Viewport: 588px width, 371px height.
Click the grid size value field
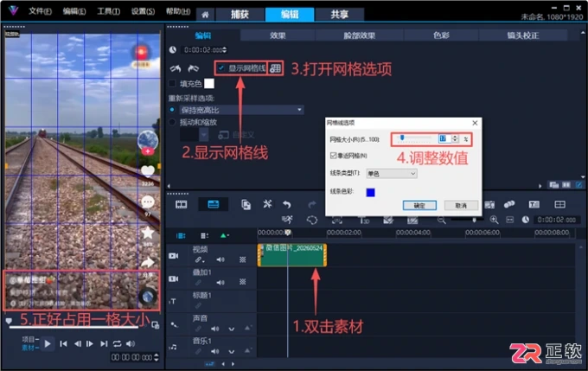(x=444, y=138)
